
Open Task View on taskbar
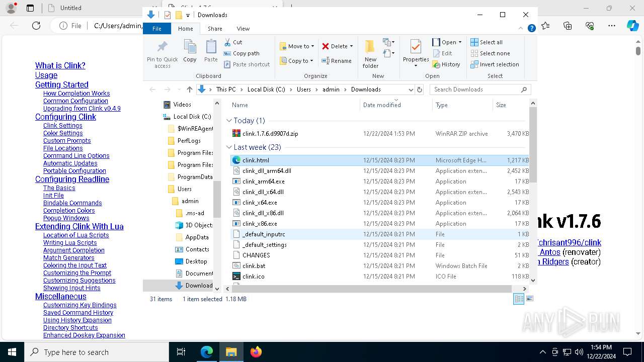pyautogui.click(x=181, y=352)
